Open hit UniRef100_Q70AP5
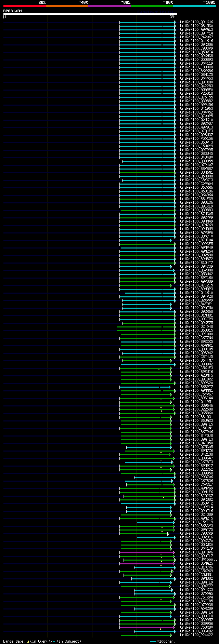219x644 pixels. 196,116
